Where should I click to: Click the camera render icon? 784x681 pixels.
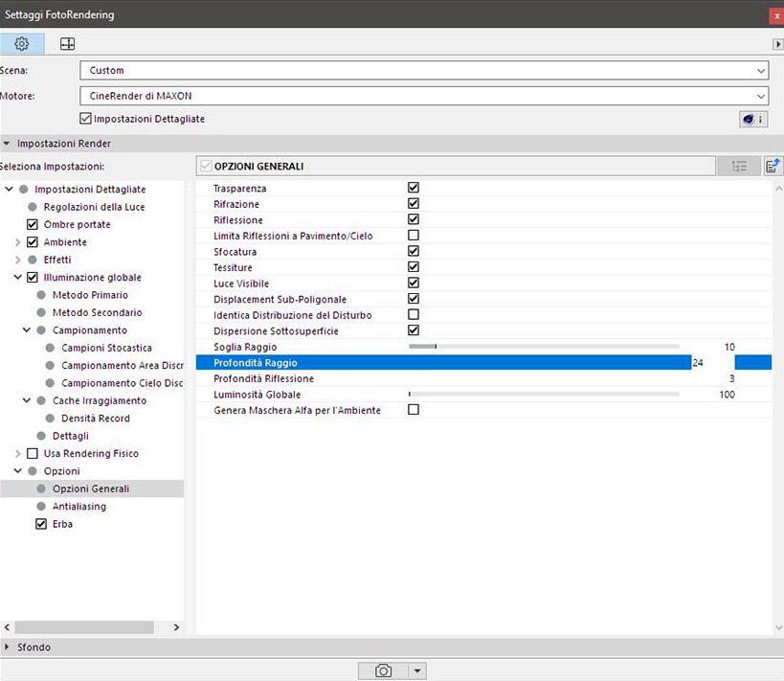pos(383,670)
